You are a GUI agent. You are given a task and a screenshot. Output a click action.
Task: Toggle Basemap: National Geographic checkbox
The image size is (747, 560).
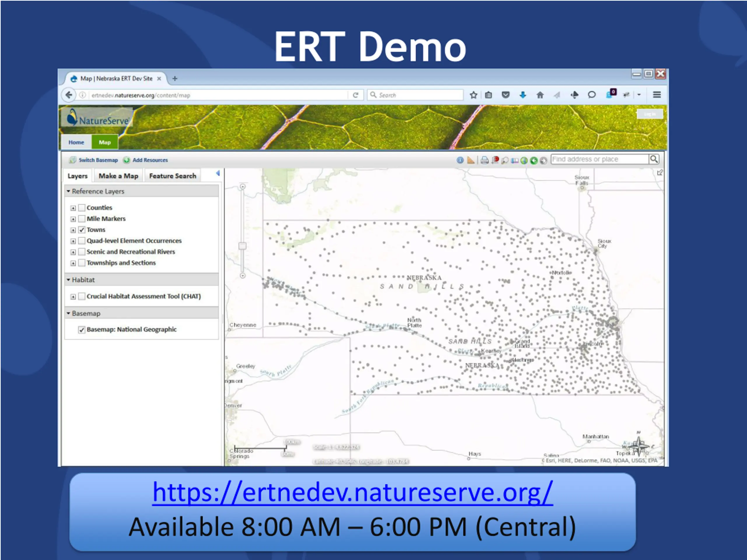[82, 330]
